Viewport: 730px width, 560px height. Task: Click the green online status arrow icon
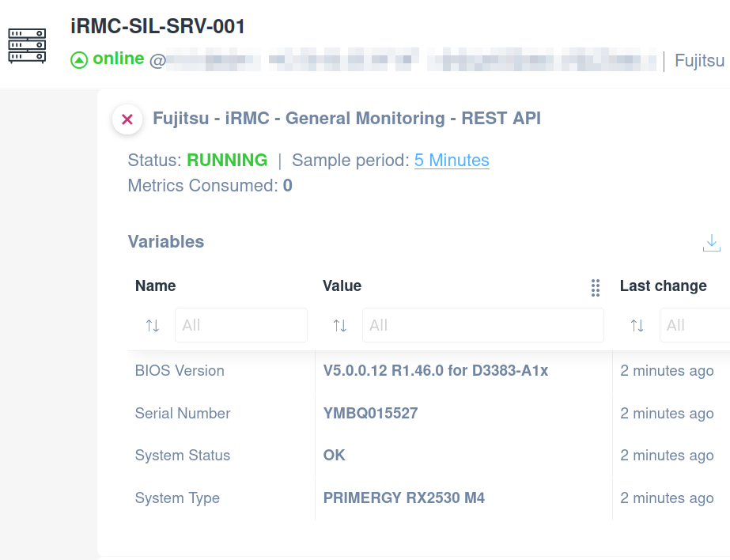point(79,60)
